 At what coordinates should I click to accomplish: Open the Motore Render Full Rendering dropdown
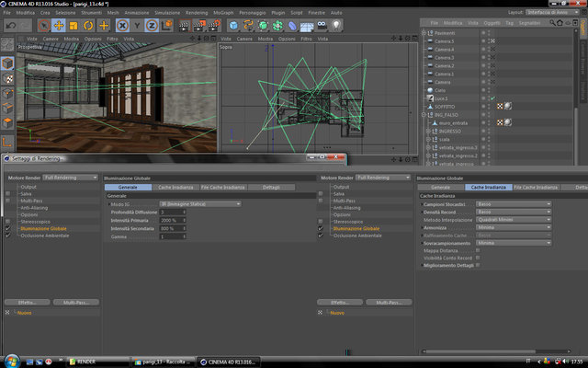70,178
